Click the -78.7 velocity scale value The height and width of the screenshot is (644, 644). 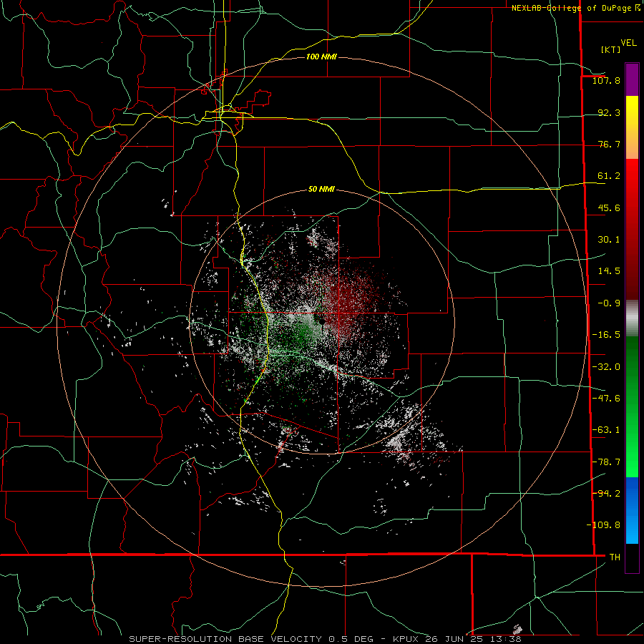click(606, 462)
